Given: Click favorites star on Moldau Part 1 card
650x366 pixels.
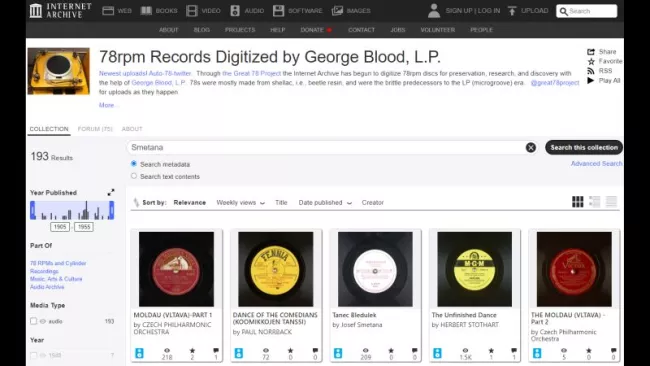Looking at the screenshot, I should click(192, 351).
